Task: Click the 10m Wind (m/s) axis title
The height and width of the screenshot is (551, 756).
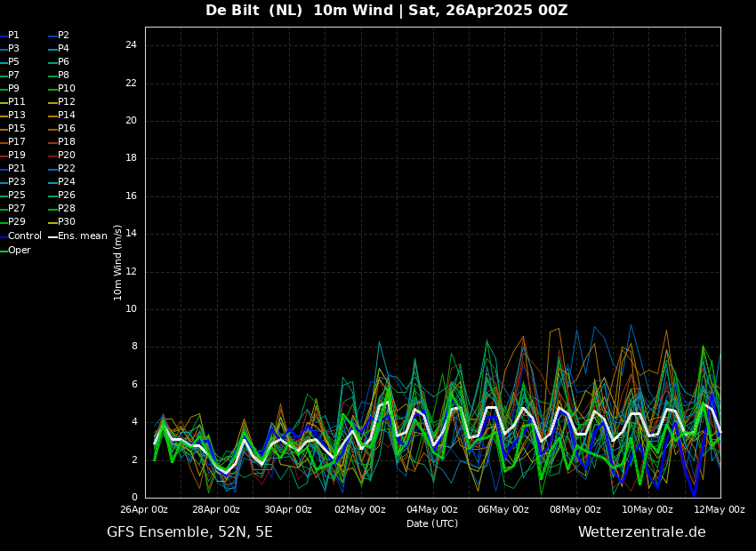Action: pyautogui.click(x=118, y=262)
